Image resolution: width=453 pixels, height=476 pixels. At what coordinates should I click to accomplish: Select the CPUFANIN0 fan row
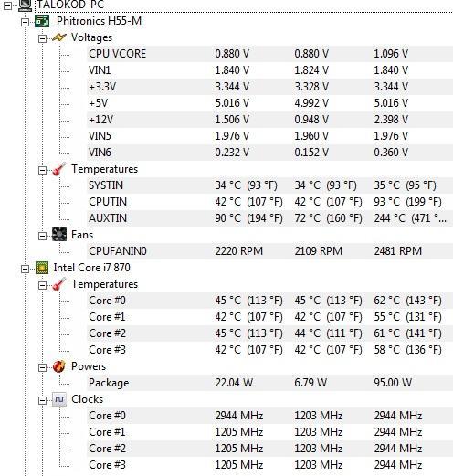(269, 251)
